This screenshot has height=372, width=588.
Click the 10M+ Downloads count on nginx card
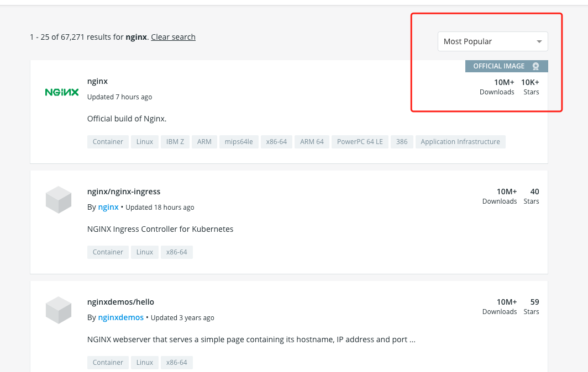point(497,87)
